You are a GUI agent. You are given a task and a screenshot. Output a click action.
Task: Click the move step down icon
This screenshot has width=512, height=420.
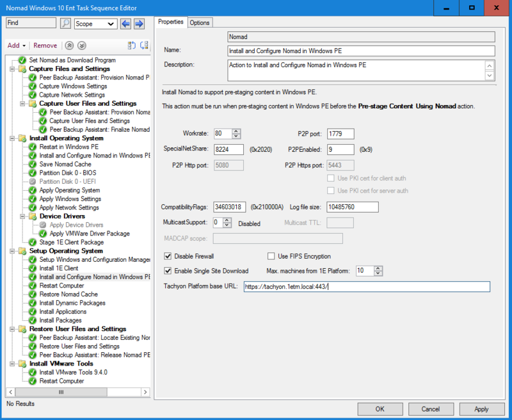[x=81, y=45]
